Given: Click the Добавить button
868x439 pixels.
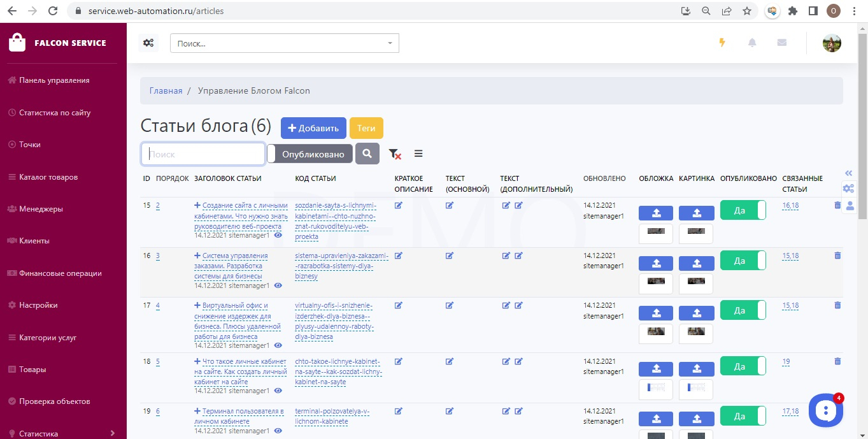Looking at the screenshot, I should tap(313, 128).
